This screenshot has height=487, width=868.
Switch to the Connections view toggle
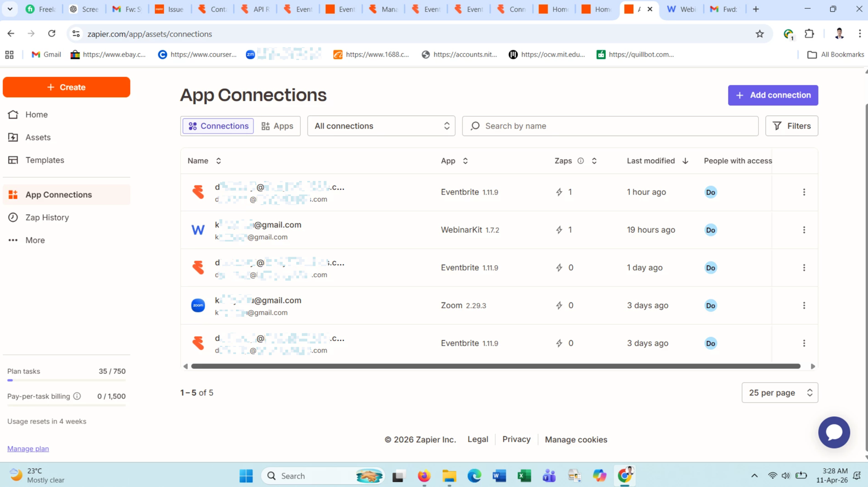click(x=218, y=126)
